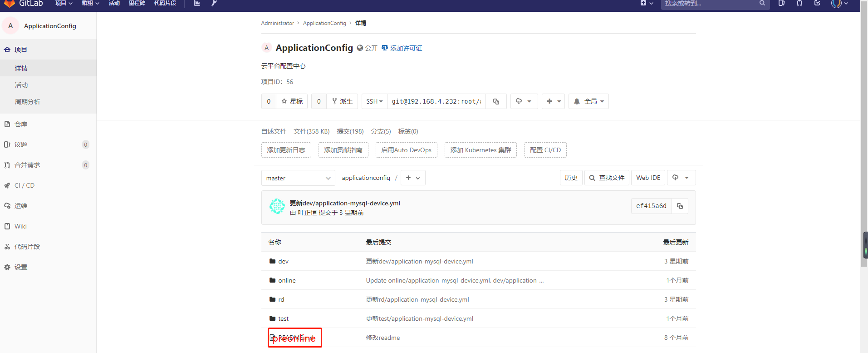Click the 添加贡献指南 button
868x353 pixels.
[343, 150]
